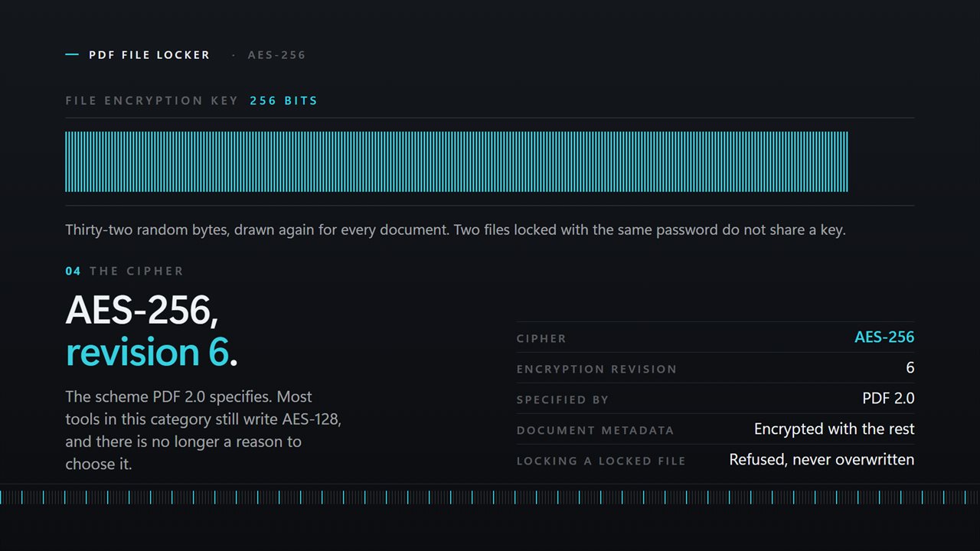Click the "04 THE CIPHER" section label

click(x=125, y=271)
